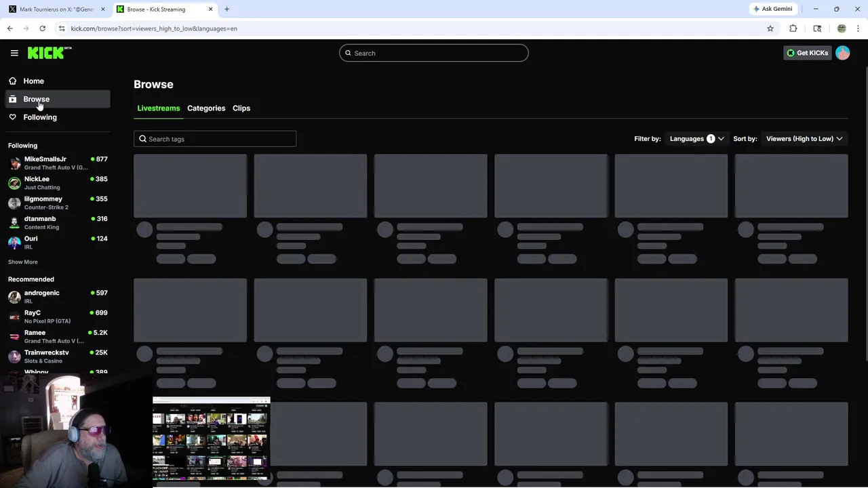Open the Viewers (High to Low) sort dropdown
The image size is (868, 488).
[x=804, y=139]
